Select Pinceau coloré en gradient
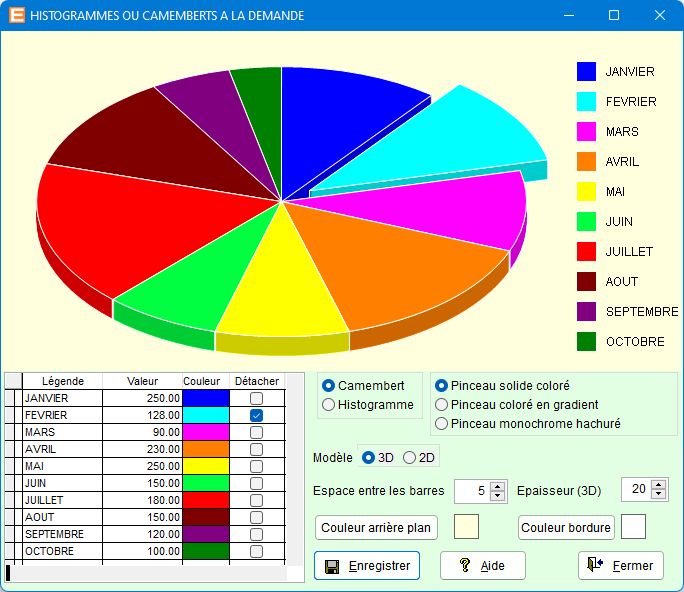The image size is (684, 592). 442,405
